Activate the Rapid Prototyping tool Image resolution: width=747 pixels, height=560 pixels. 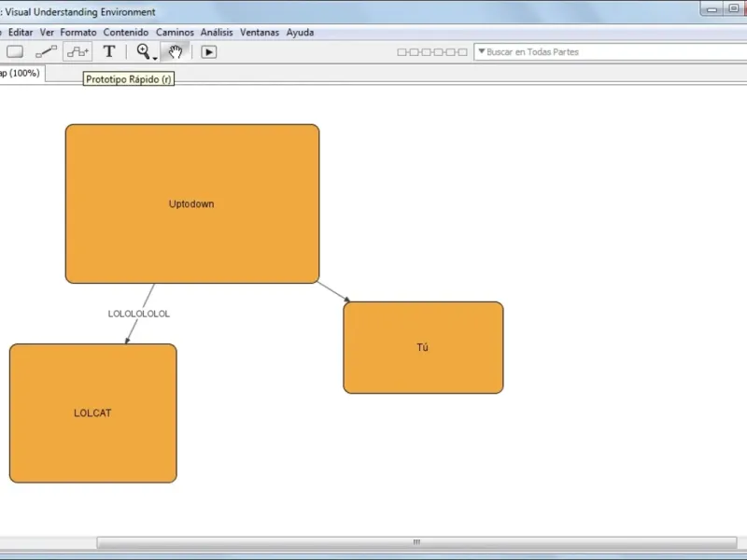(78, 51)
